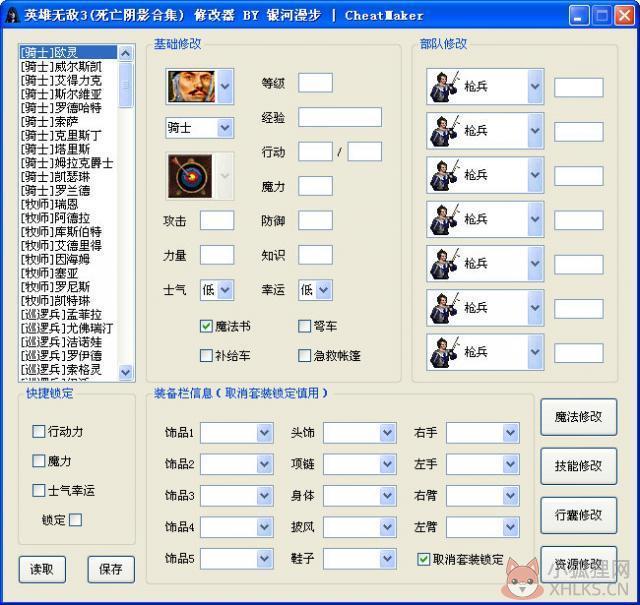Click the hero list scroll-up arrow
This screenshot has height=605, width=640.
126,53
